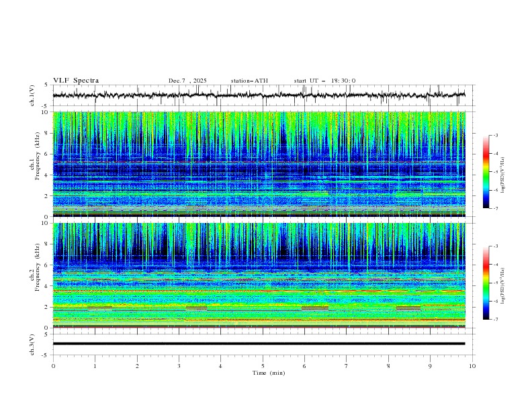Click the "1" tick on the time axis

pyautogui.click(x=95, y=366)
